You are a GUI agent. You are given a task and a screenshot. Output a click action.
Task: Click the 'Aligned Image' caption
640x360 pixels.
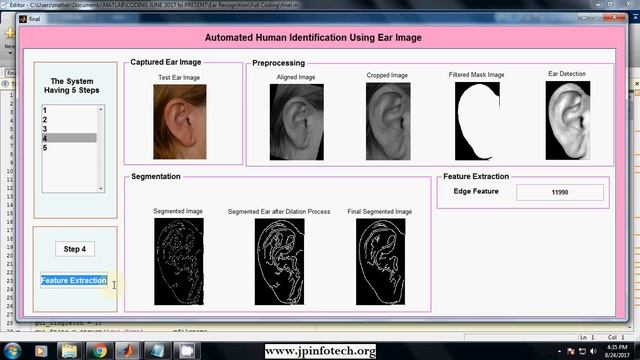point(296,77)
